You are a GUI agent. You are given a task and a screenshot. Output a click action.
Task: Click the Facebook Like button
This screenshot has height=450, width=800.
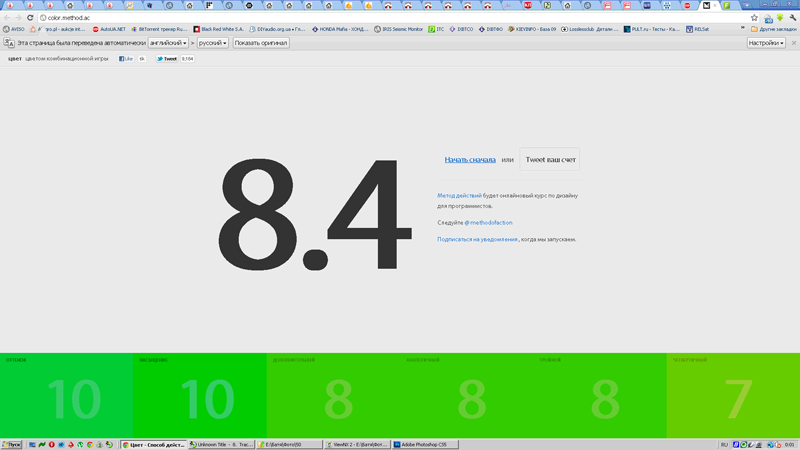(126, 59)
